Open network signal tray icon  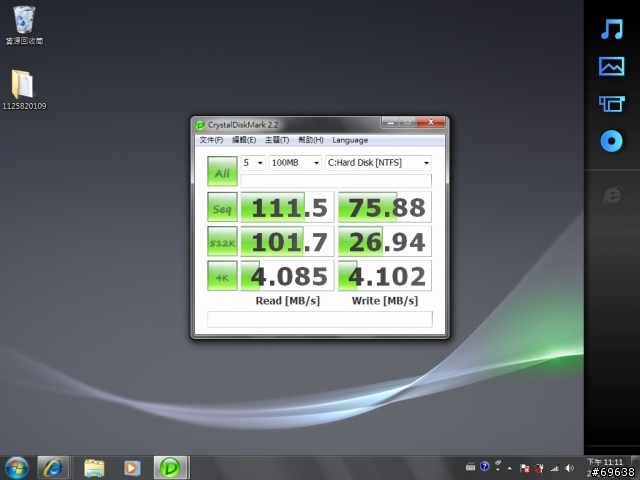click(554, 468)
